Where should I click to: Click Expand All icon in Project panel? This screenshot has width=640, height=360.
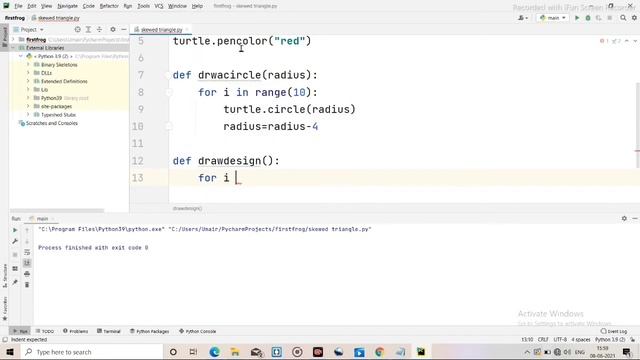[88, 29]
